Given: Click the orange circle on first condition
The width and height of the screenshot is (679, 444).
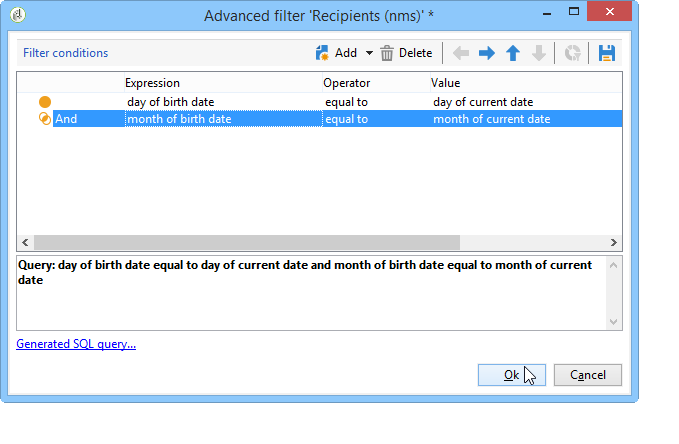Looking at the screenshot, I should point(45,102).
